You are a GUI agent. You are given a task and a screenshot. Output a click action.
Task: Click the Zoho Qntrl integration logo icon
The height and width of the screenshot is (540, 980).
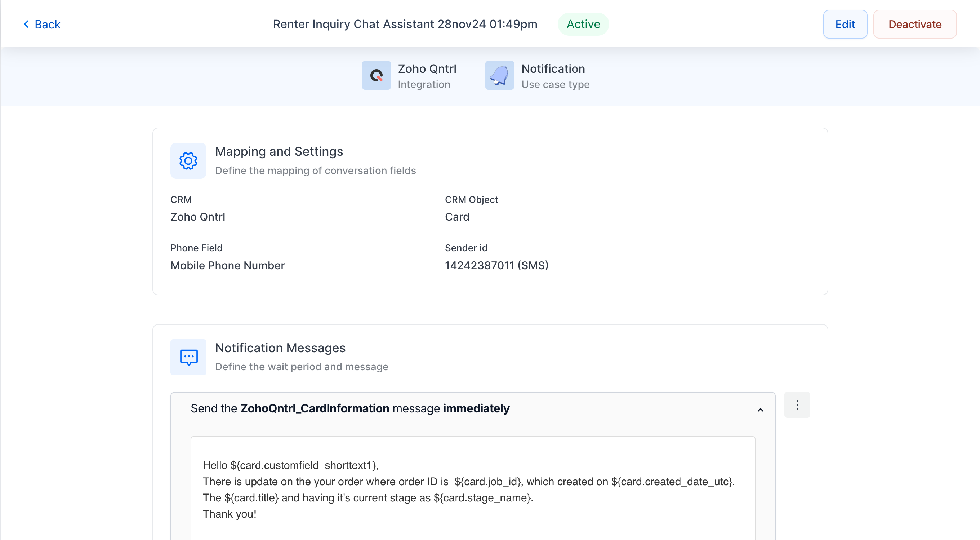click(376, 75)
